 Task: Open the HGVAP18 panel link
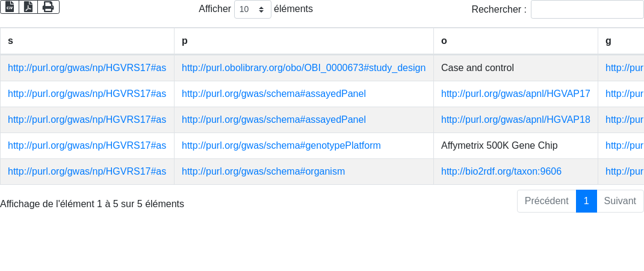[515, 120]
